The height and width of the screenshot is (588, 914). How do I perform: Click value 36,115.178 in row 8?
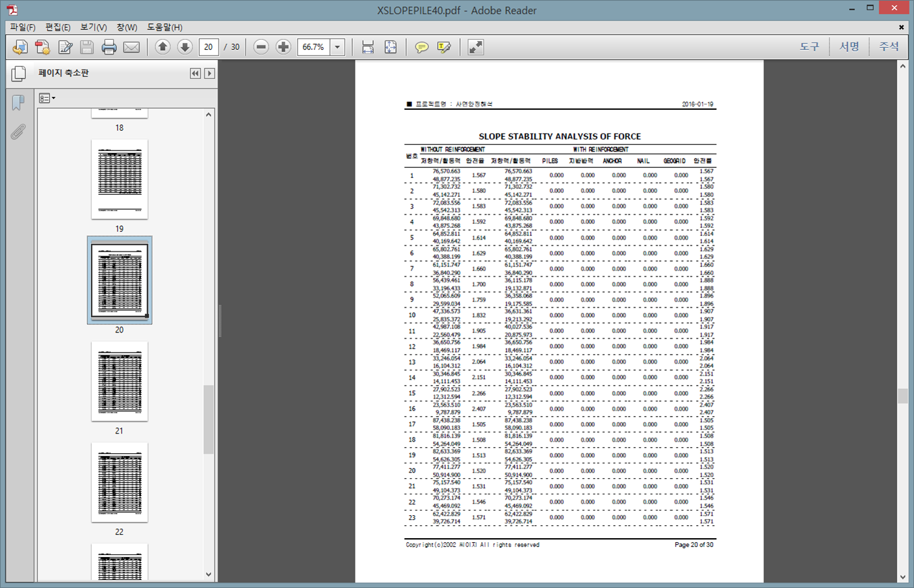click(518, 280)
